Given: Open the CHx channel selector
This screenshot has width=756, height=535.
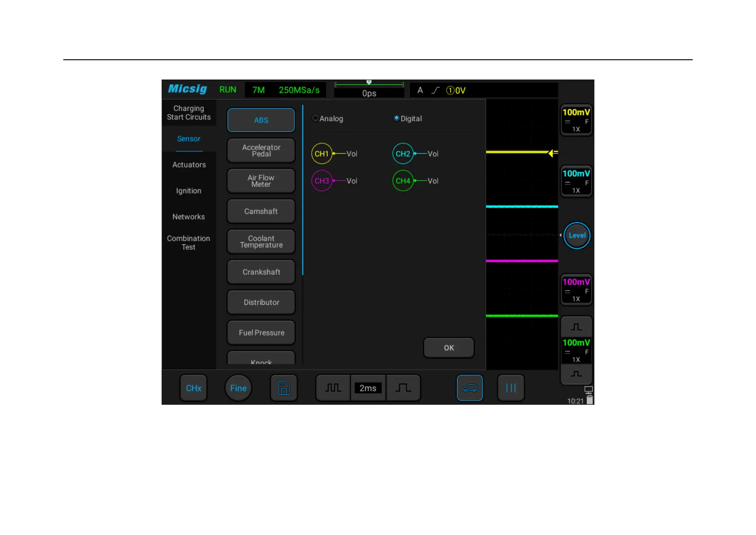Looking at the screenshot, I should pos(193,388).
